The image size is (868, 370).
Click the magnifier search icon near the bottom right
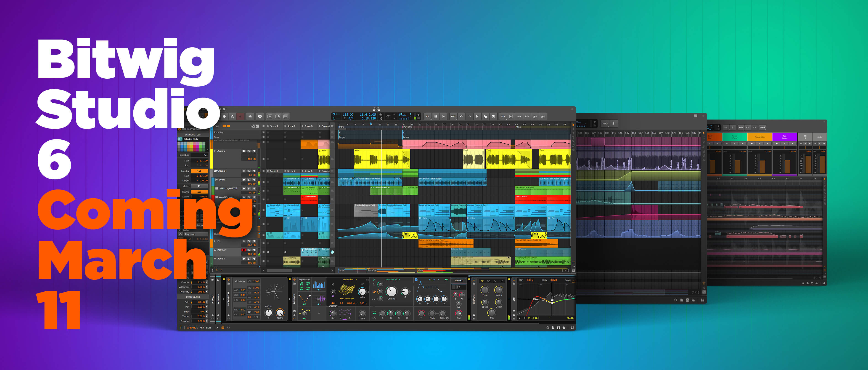(548, 328)
